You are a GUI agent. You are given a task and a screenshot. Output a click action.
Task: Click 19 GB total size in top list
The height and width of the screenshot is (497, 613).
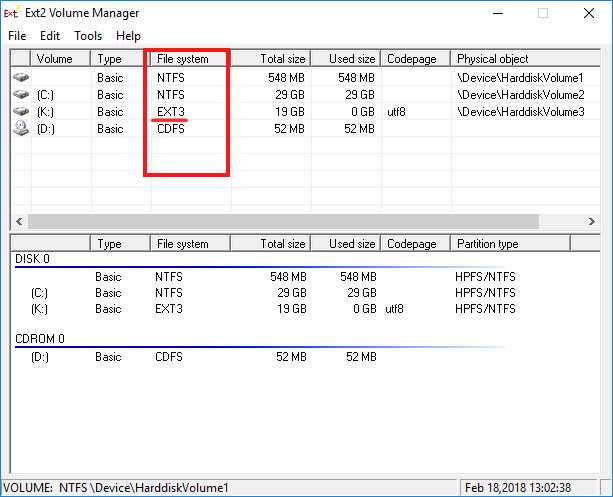coord(290,112)
